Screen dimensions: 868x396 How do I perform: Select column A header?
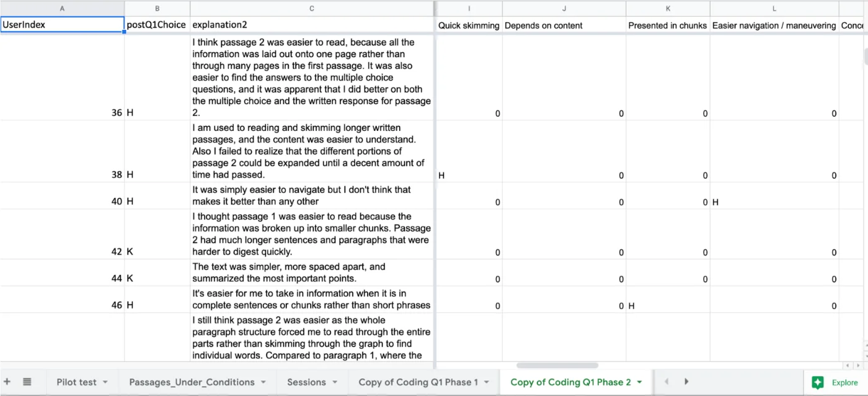[x=62, y=9]
